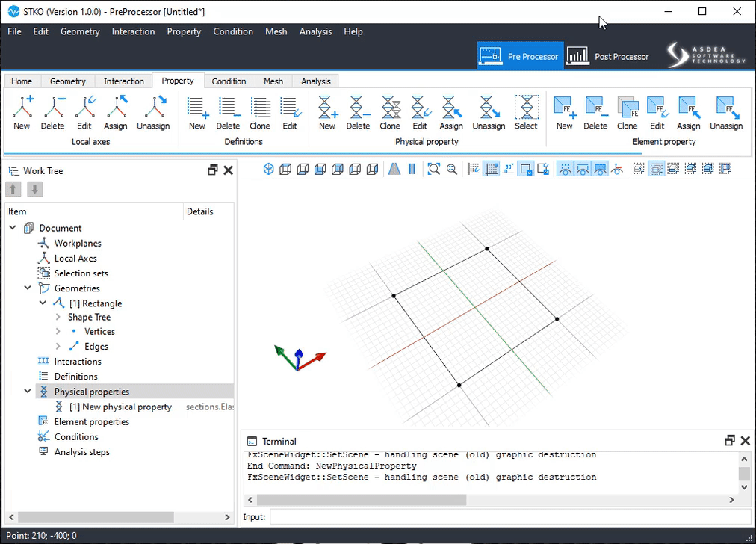Viewport: 756px width, 544px height.
Task: Click the Pre Processor button
Action: (x=520, y=56)
